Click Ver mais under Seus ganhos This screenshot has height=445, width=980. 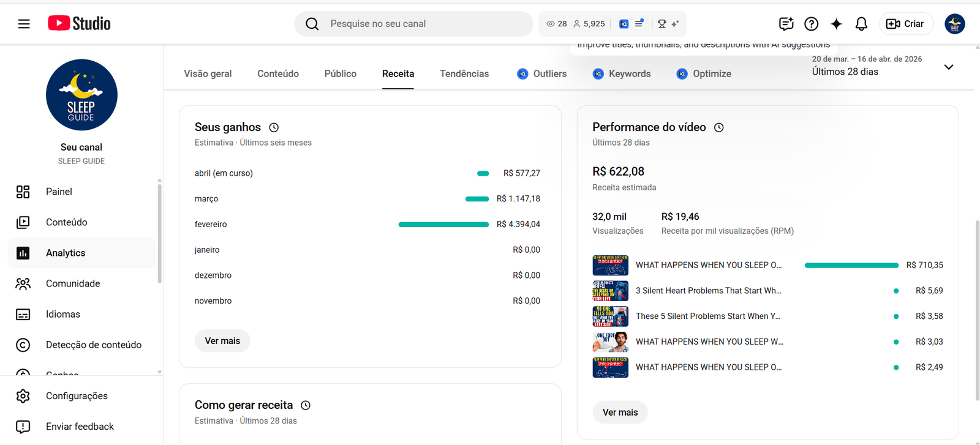pyautogui.click(x=222, y=341)
